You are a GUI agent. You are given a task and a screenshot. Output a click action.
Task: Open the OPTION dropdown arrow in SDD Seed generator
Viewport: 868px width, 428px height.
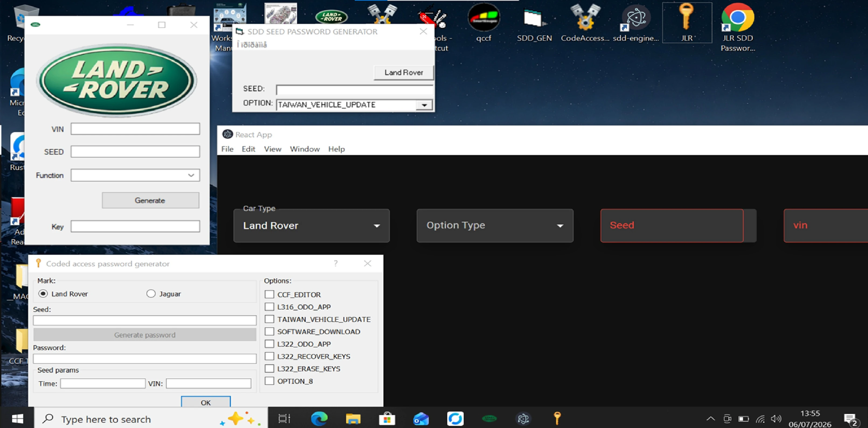point(424,105)
